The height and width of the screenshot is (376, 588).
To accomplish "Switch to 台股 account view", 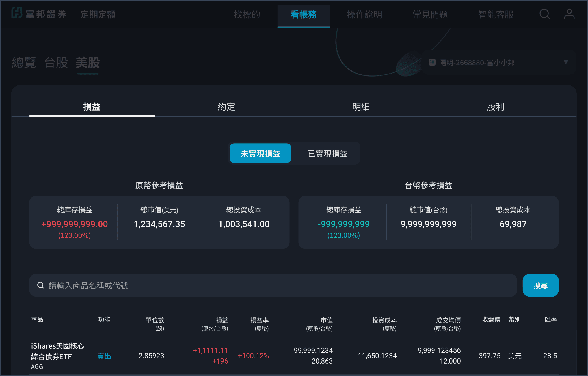I will (x=56, y=62).
